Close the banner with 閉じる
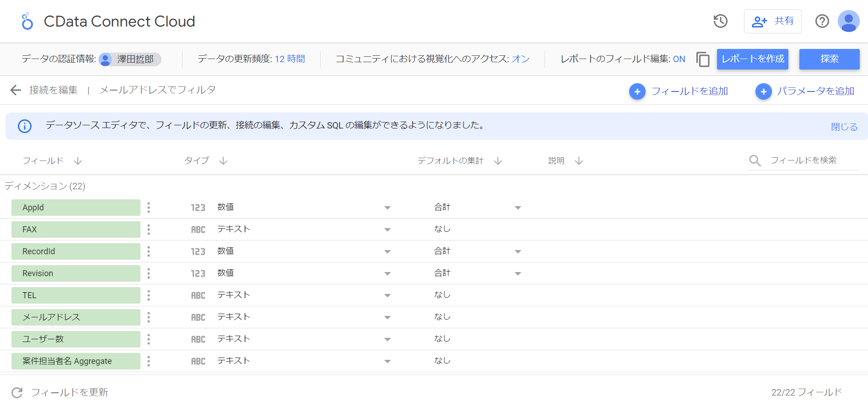This screenshot has width=868, height=401. click(x=844, y=127)
